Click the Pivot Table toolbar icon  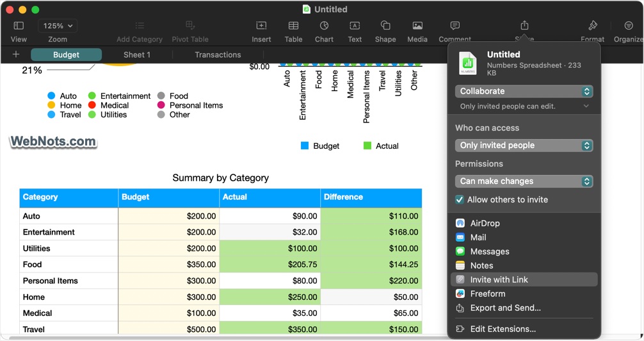pos(189,26)
